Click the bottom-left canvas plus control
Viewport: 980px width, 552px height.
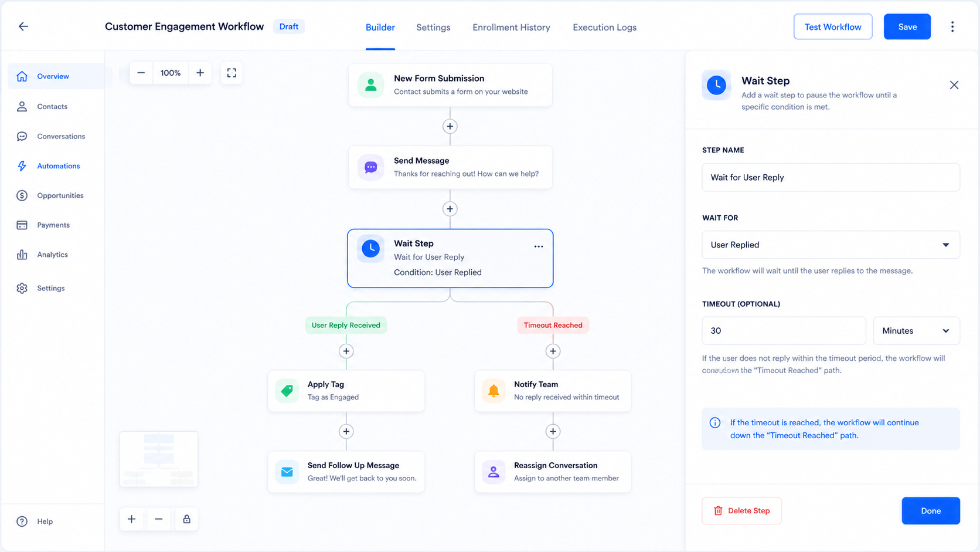(x=132, y=519)
